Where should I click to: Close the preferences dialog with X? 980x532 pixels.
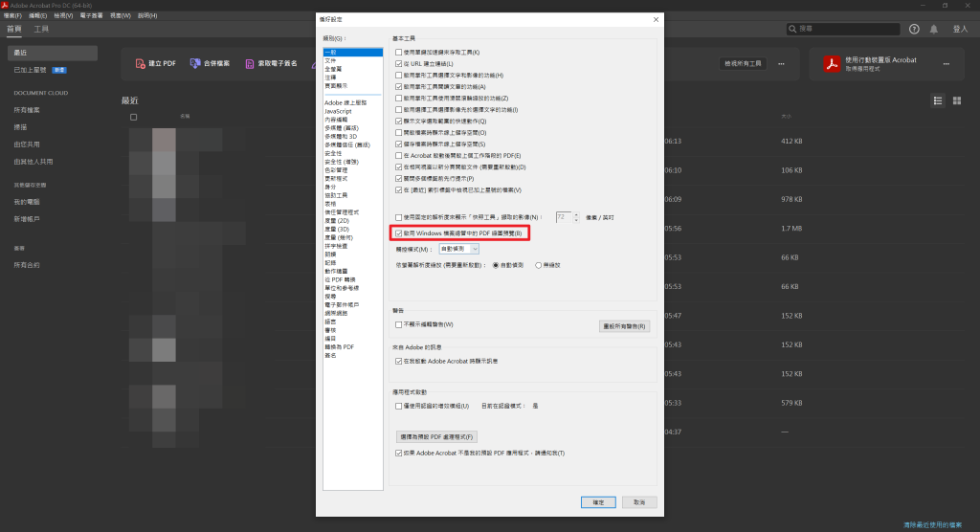pyautogui.click(x=656, y=19)
